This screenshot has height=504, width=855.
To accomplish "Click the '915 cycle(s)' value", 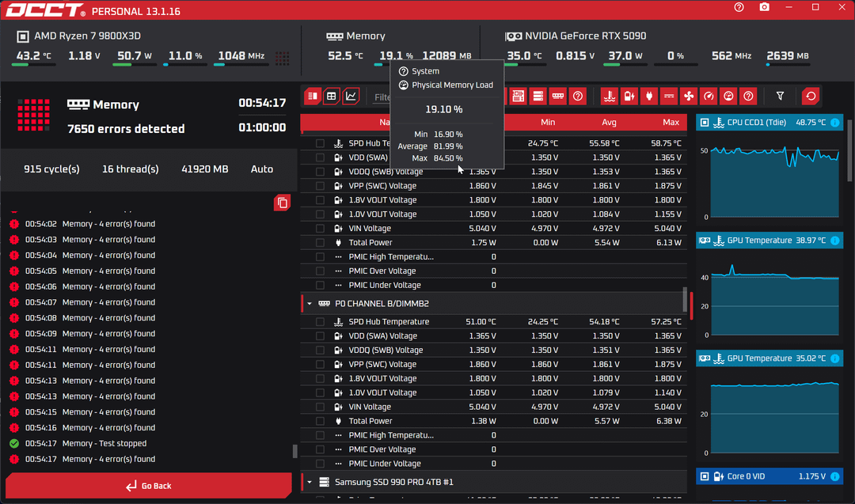I will coord(51,169).
